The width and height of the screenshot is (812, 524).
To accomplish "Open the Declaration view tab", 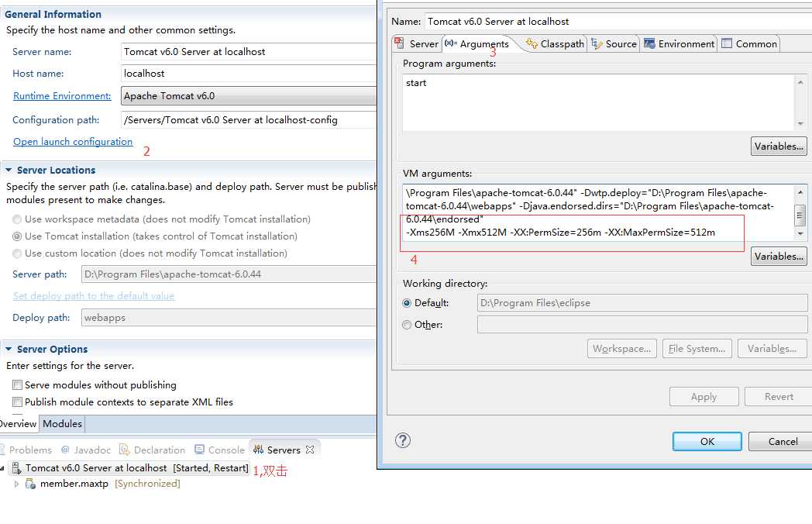I will 152,450.
